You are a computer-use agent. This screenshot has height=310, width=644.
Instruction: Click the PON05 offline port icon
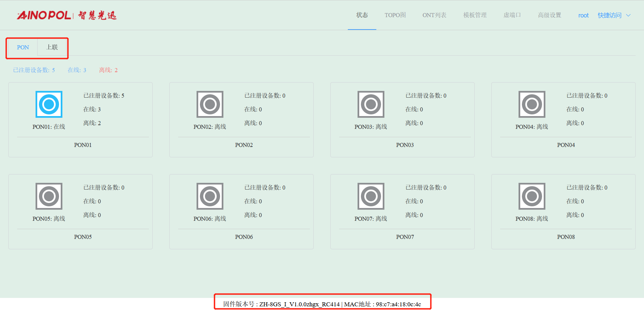pos(49,196)
